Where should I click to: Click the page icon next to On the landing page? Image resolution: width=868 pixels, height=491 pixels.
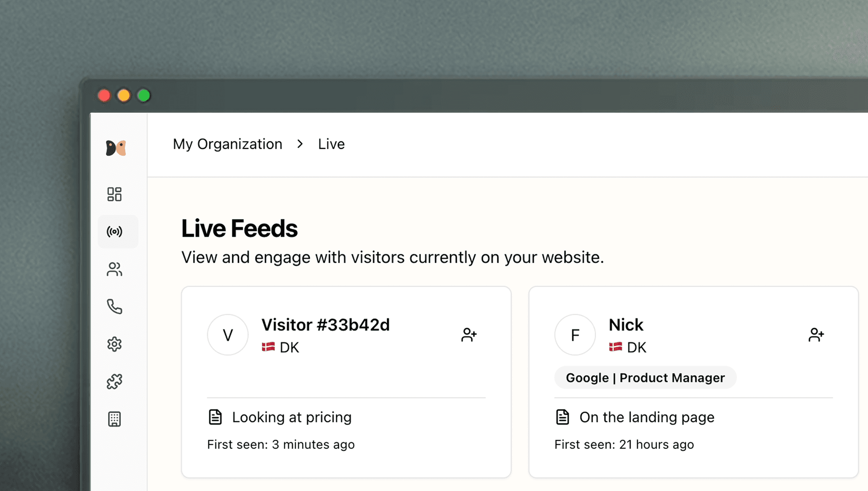coord(562,417)
